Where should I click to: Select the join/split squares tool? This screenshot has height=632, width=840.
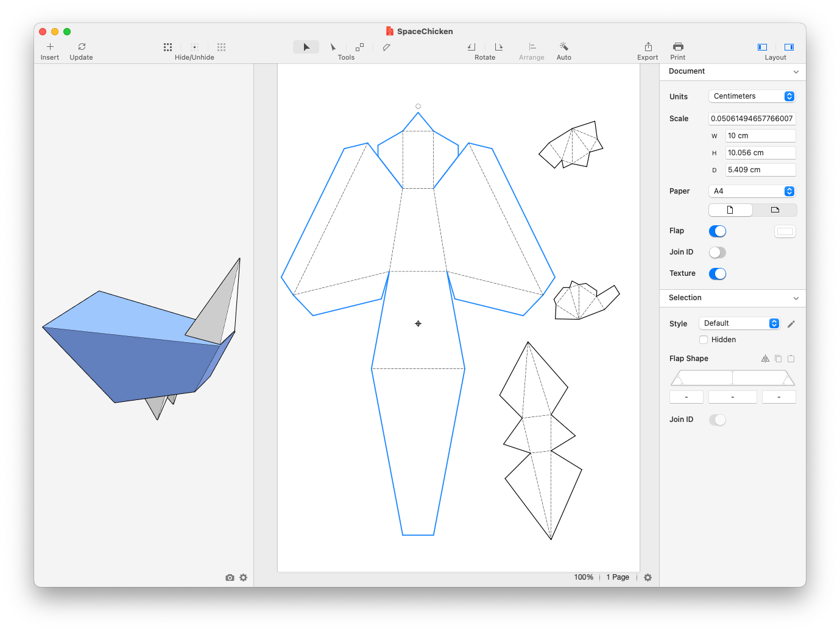(360, 47)
